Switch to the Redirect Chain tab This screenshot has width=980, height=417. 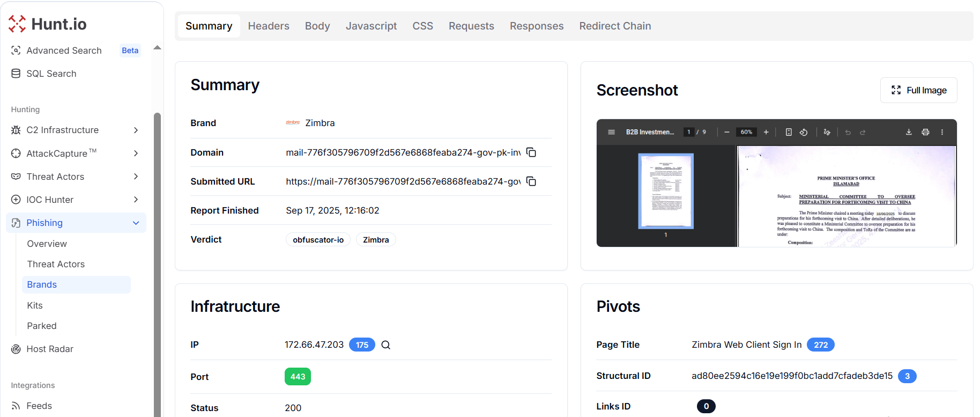[x=615, y=26]
